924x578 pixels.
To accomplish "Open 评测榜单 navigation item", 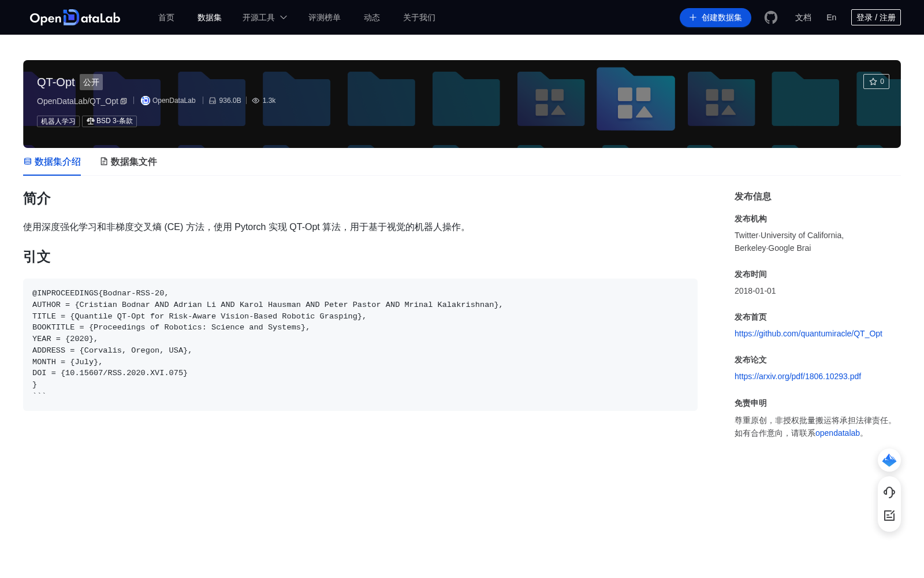I will pos(325,17).
